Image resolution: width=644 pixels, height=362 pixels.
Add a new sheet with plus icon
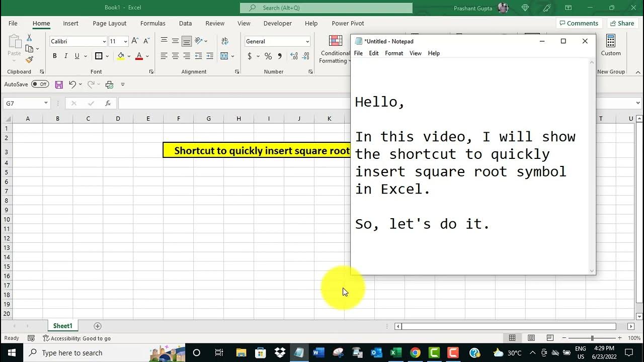pyautogui.click(x=98, y=326)
